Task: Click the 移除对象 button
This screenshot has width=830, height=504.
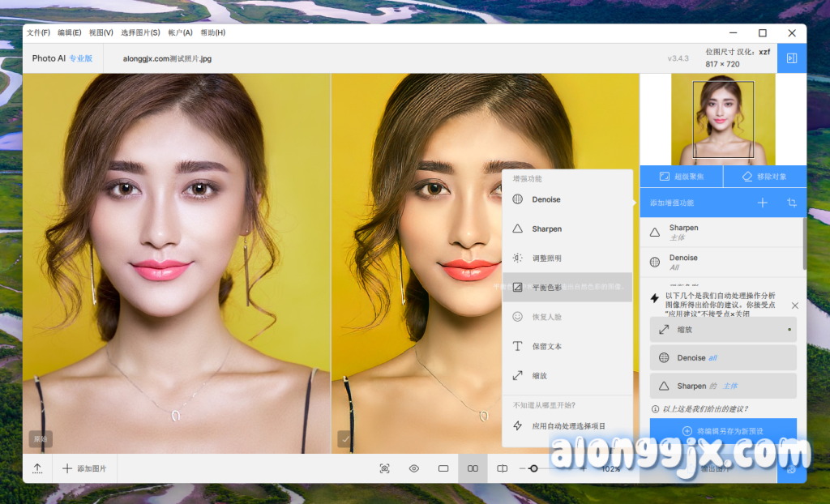Action: pos(764,176)
